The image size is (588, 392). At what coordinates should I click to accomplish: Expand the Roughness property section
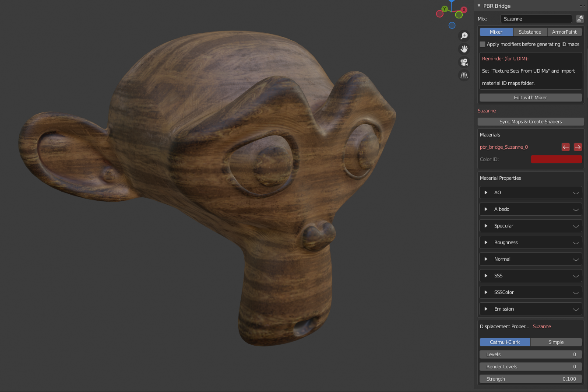486,242
